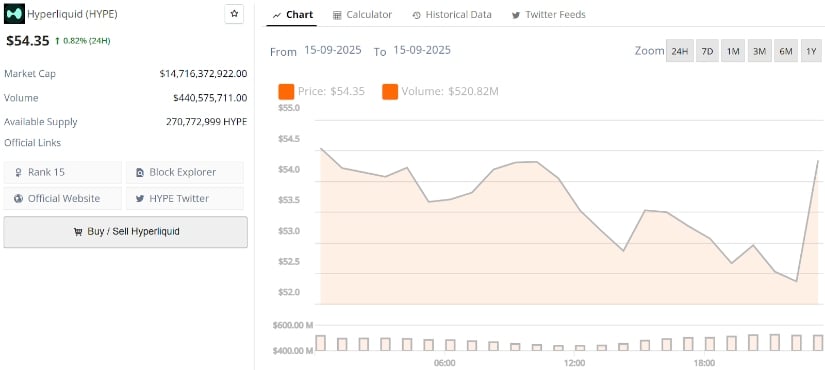Click the 12:00 time axis label
This screenshot has width=825, height=370.
[575, 363]
